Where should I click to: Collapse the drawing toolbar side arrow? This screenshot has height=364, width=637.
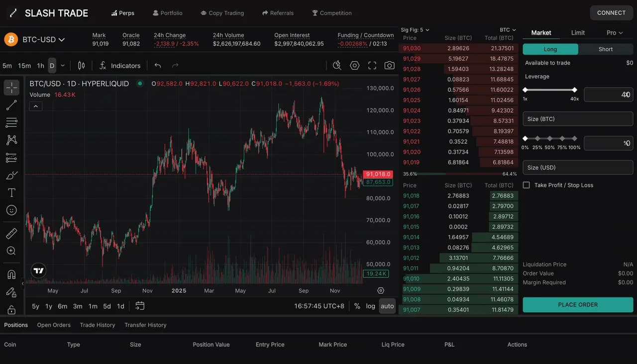[22, 283]
